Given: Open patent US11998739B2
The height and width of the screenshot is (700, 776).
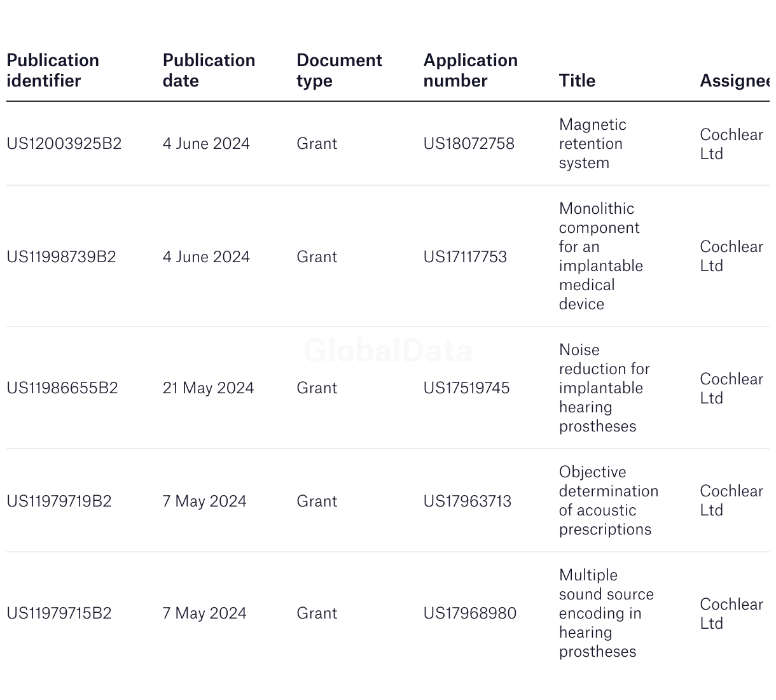Looking at the screenshot, I should click(x=61, y=257).
